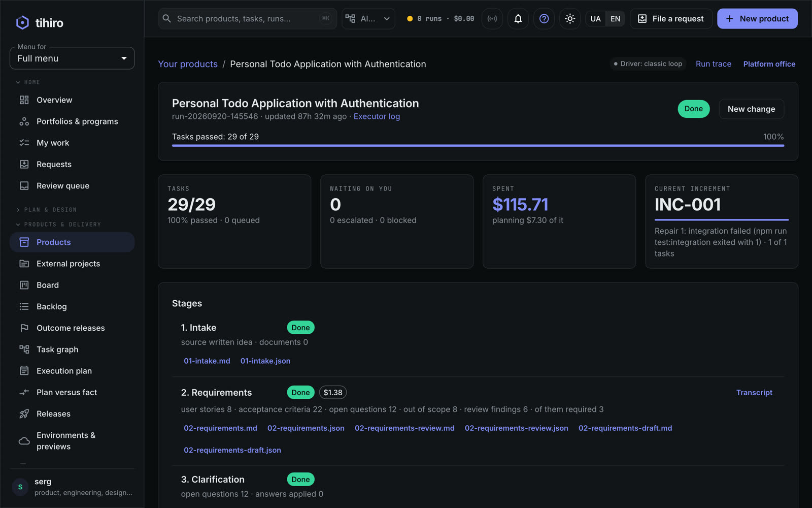Click the Overview grid icon
Viewport: 812px width, 508px height.
tap(24, 100)
